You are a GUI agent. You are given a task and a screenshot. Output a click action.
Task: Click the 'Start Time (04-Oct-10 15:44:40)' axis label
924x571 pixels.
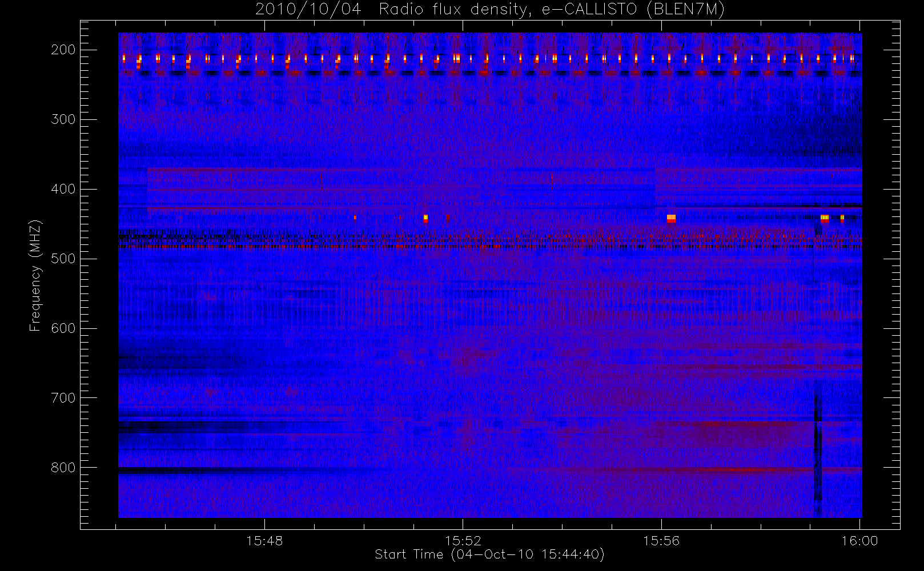(x=489, y=554)
